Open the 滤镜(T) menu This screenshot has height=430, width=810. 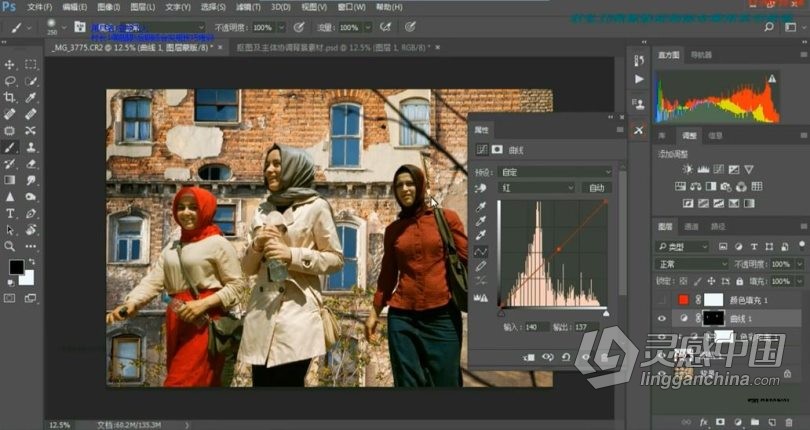(248, 7)
